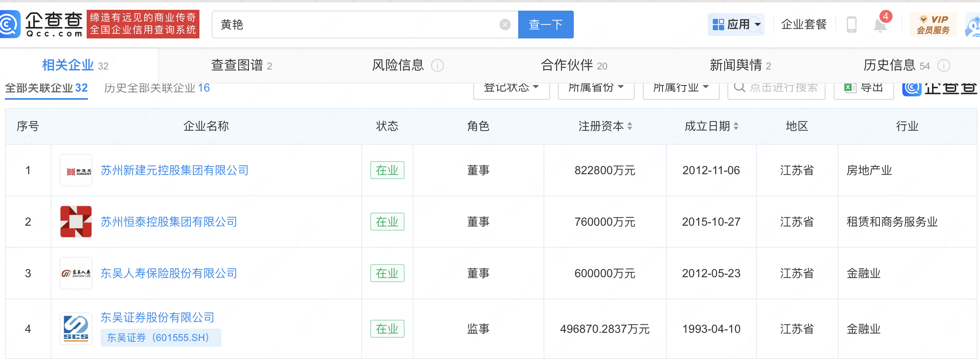
Task: Click 在业 status badge for 苏州新建元控股
Action: (387, 170)
